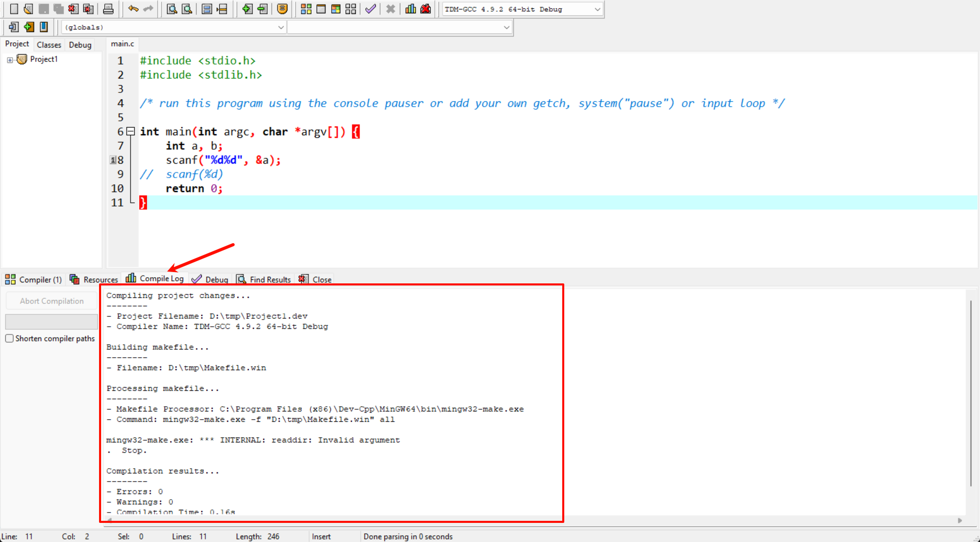The height and width of the screenshot is (542, 980).
Task: Open the TDM-GCC compiler selection dropdown
Action: [597, 9]
